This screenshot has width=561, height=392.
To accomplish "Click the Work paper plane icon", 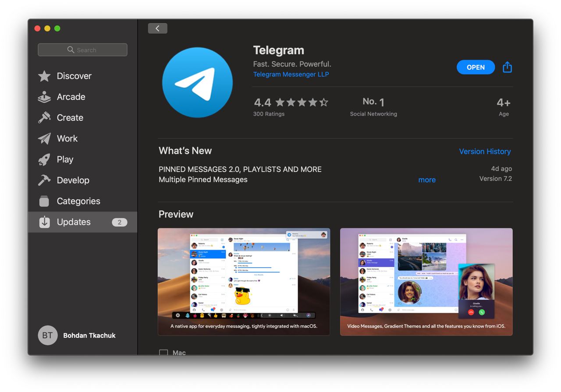I will point(44,139).
